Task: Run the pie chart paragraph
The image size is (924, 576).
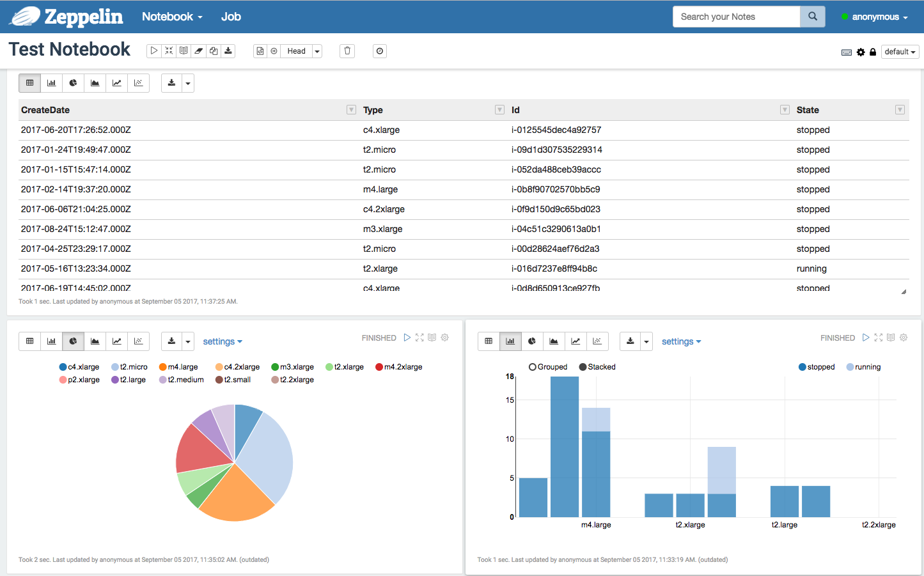Action: pos(407,338)
